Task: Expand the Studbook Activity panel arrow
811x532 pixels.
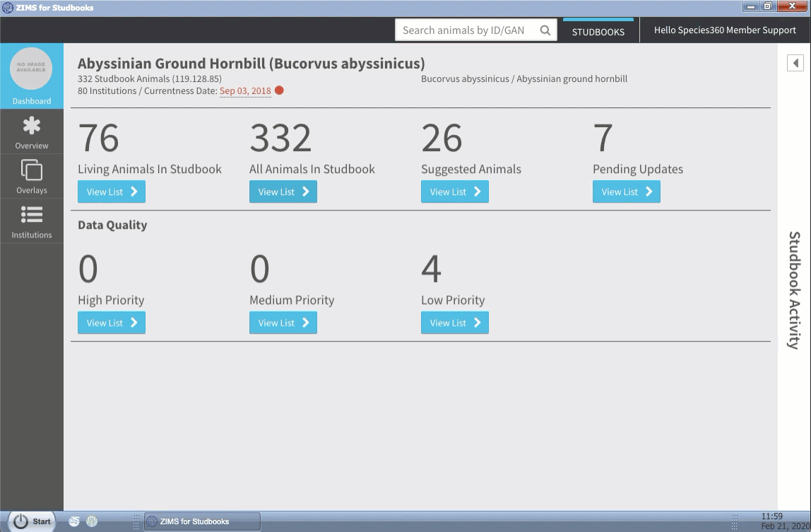Action: coord(795,63)
